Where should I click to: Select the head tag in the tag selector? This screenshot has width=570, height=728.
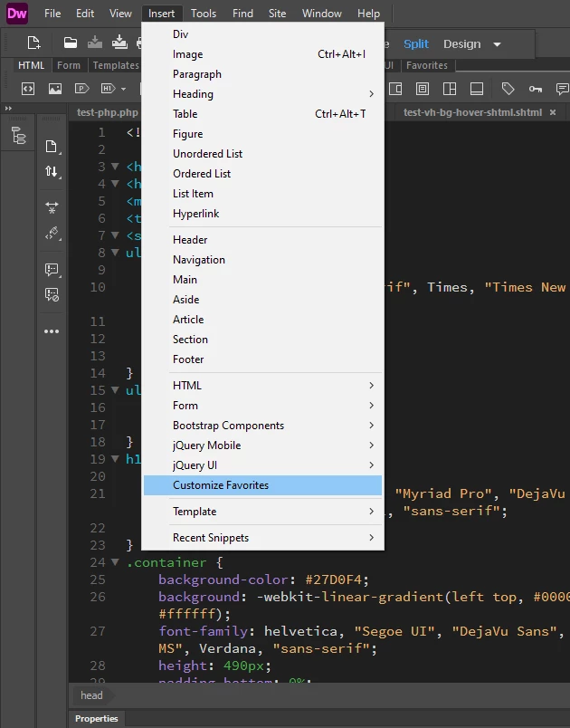(x=91, y=695)
